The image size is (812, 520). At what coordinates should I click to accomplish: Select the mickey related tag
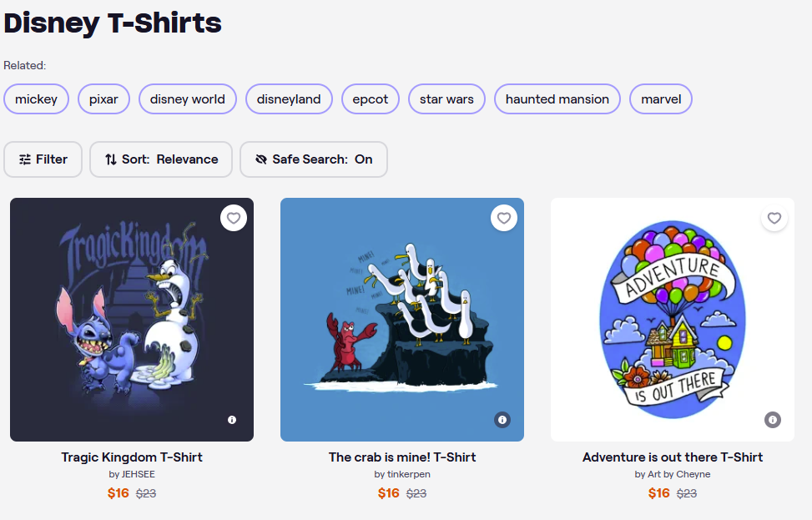(x=37, y=99)
